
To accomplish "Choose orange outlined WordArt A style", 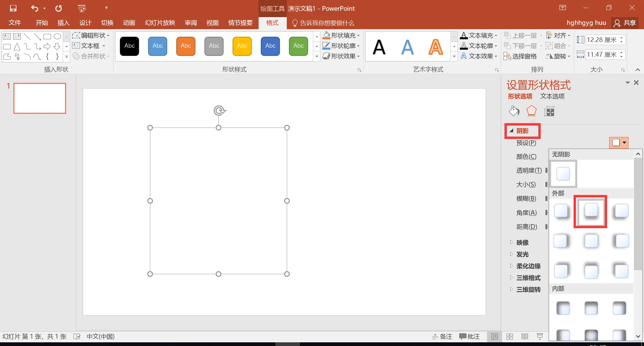I will (x=436, y=47).
